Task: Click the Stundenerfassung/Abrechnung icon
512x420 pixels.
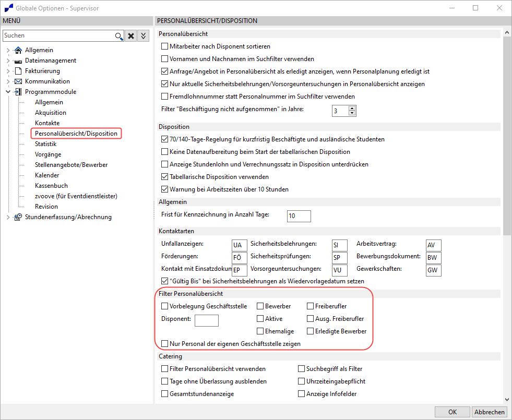Action: [19, 217]
